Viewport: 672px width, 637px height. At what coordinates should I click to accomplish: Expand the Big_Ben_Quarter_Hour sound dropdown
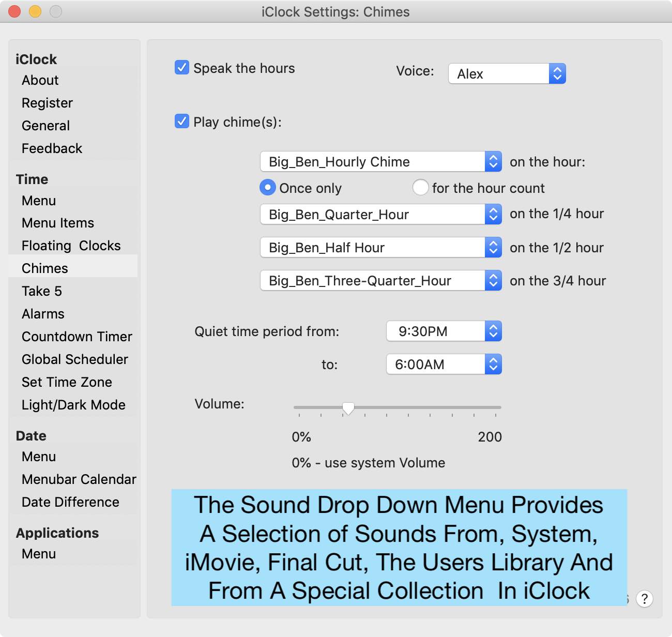pyautogui.click(x=380, y=214)
